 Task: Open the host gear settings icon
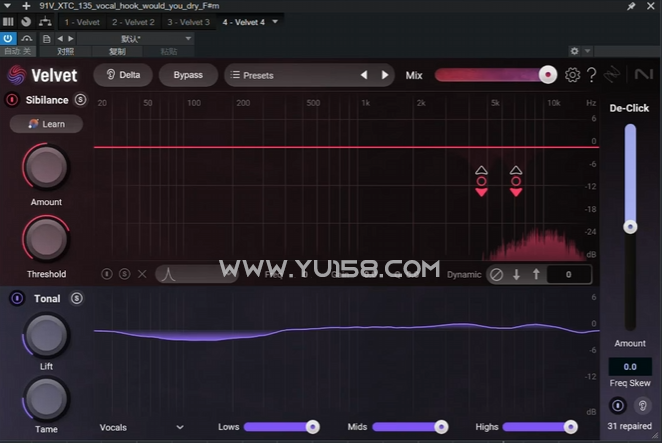[574, 51]
